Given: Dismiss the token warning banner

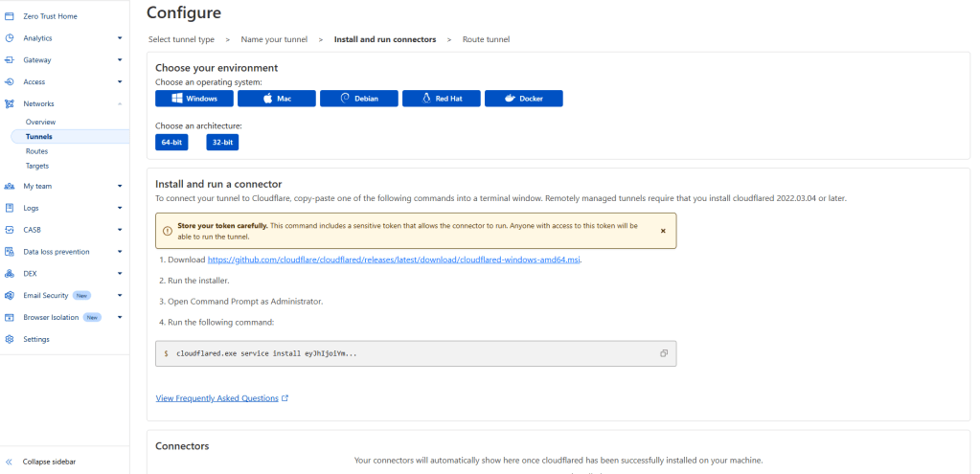Looking at the screenshot, I should pyautogui.click(x=663, y=231).
